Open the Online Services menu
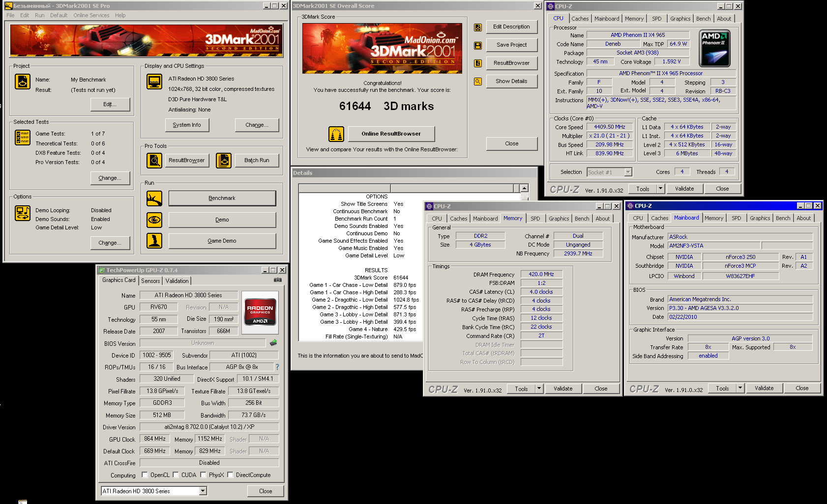The height and width of the screenshot is (504, 827). click(x=91, y=15)
